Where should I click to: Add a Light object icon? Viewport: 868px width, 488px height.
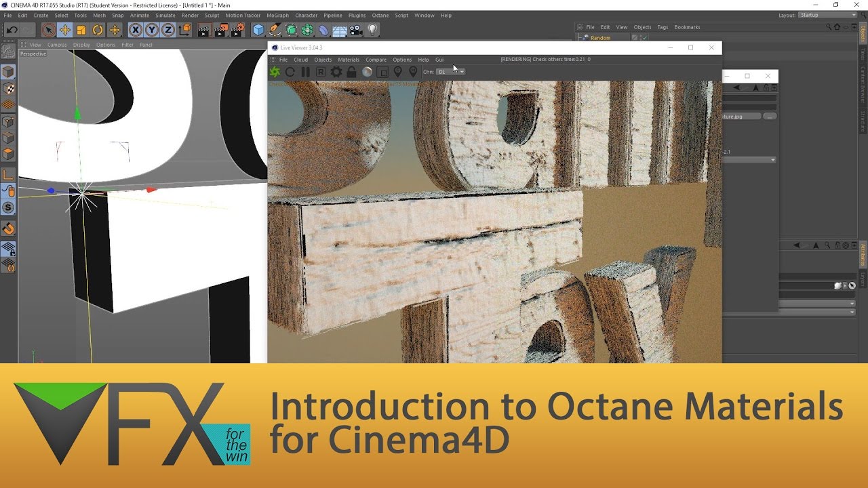click(x=372, y=30)
